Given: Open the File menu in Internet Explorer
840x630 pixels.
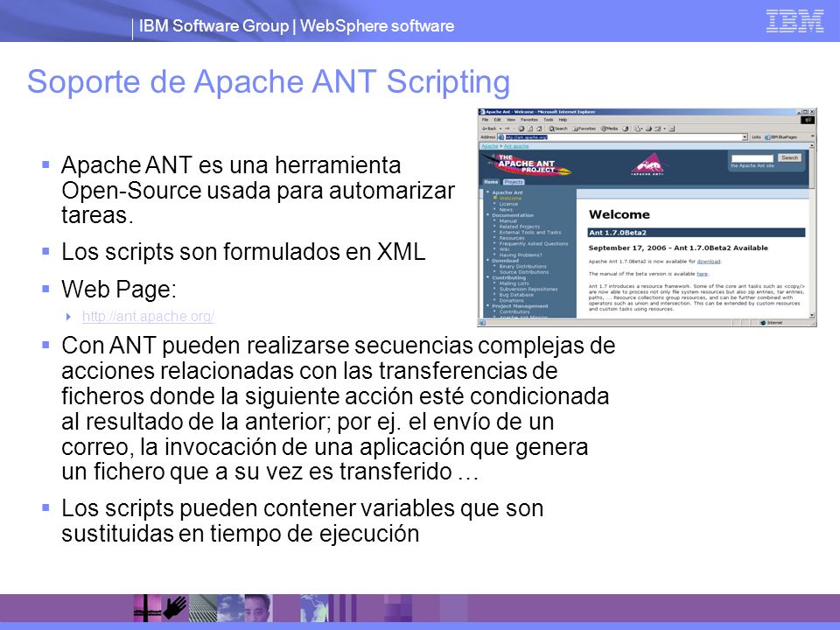Looking at the screenshot, I should click(x=485, y=120).
